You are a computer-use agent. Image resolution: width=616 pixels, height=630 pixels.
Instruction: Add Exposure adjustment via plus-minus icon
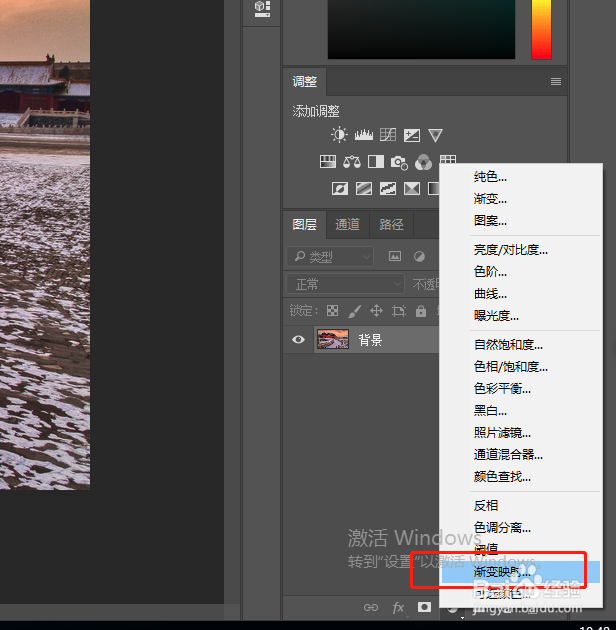(x=412, y=135)
